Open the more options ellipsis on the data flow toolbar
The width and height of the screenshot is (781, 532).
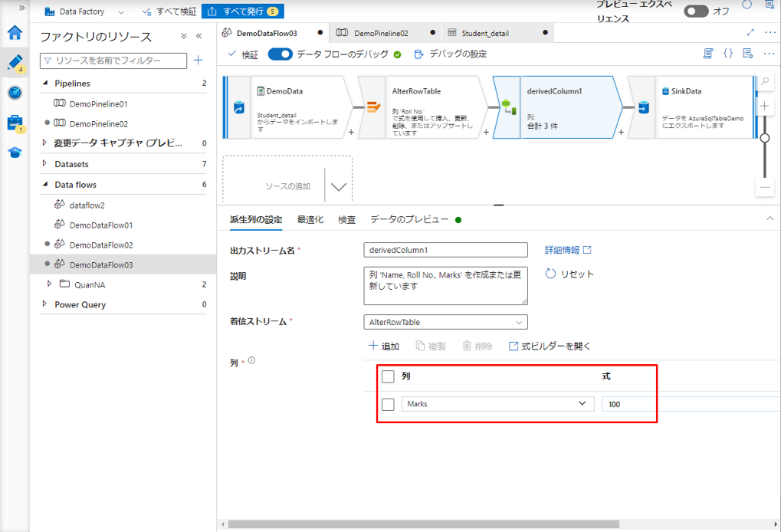769,54
